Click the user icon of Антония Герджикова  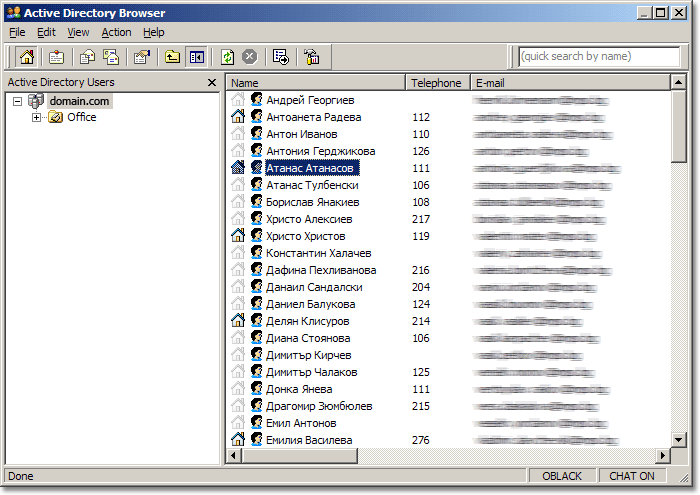click(x=256, y=150)
